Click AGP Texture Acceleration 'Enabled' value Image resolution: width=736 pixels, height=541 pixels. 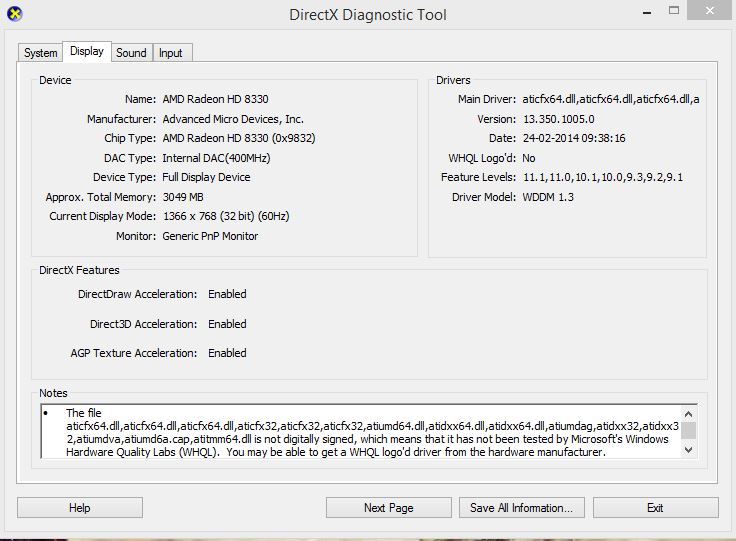[x=227, y=353]
